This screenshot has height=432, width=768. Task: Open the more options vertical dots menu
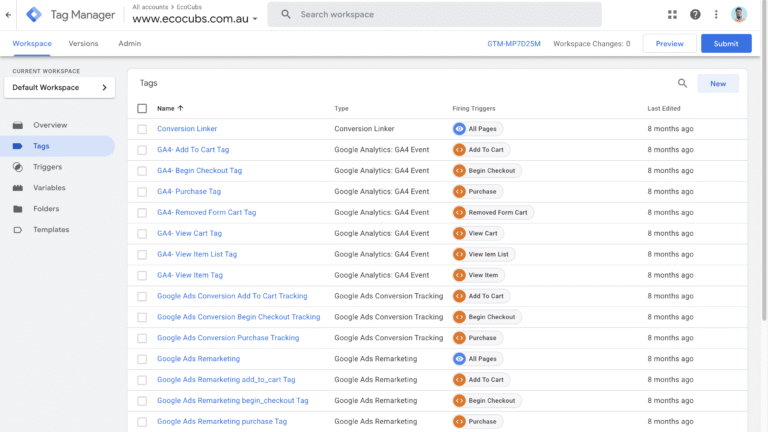point(717,14)
